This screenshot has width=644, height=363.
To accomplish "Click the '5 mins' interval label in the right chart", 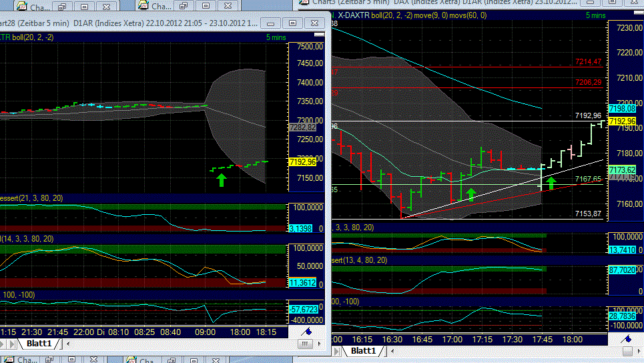I will coord(595,15).
